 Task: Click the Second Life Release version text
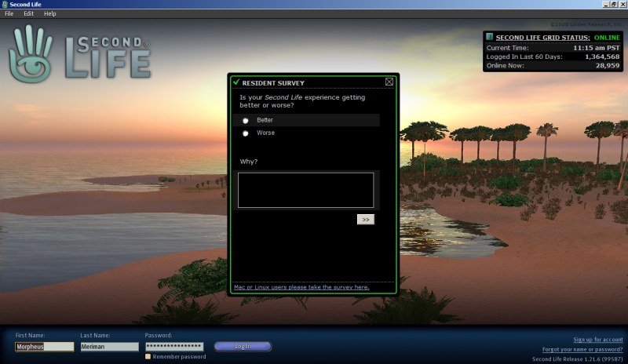(x=578, y=359)
